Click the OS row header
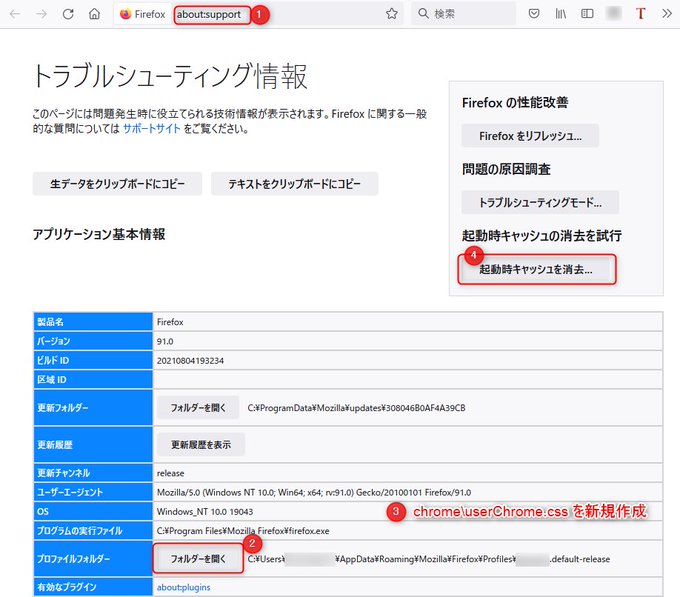 [x=93, y=512]
